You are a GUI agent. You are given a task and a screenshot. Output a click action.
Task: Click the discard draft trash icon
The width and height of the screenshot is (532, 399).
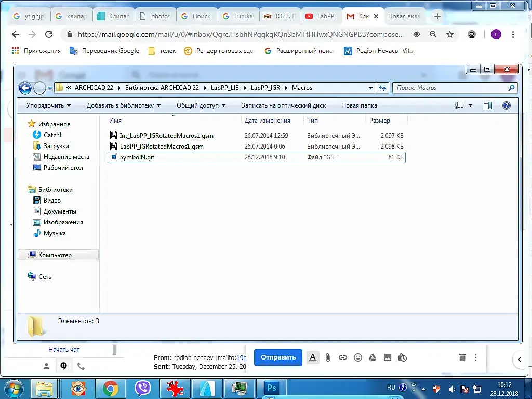pos(462,357)
